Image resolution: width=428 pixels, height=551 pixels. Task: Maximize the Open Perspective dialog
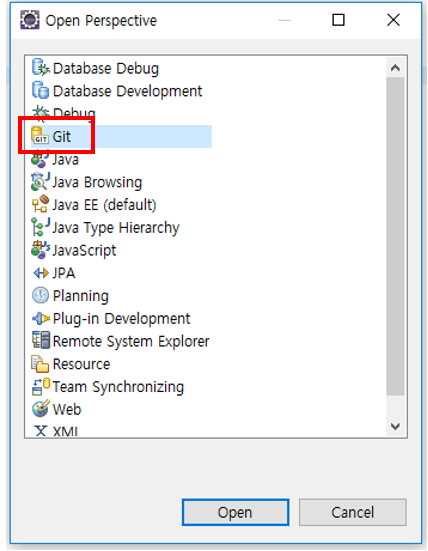pyautogui.click(x=338, y=20)
